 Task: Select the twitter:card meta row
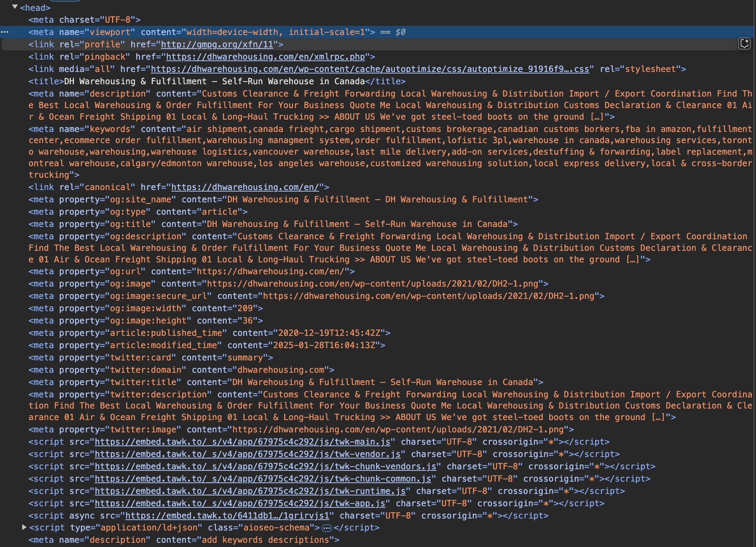coord(151,357)
